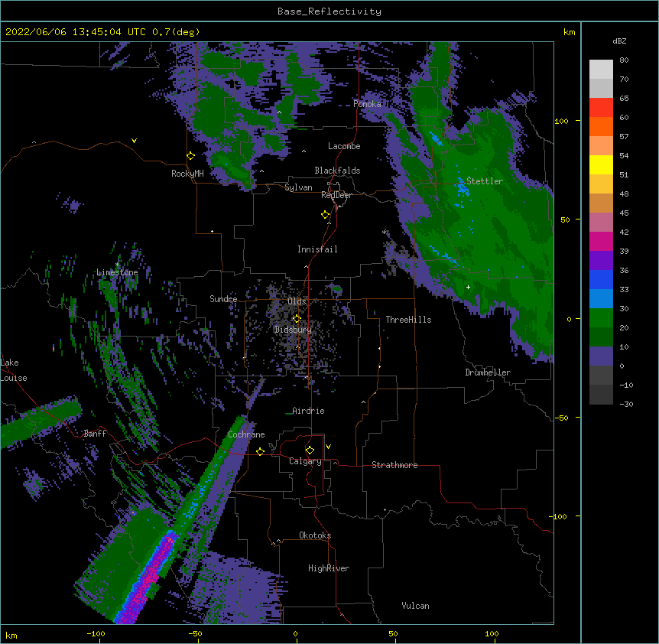Viewport: 659px width, 644px height.
Task: Click the 80 value on dBZ legend
Action: tap(624, 60)
